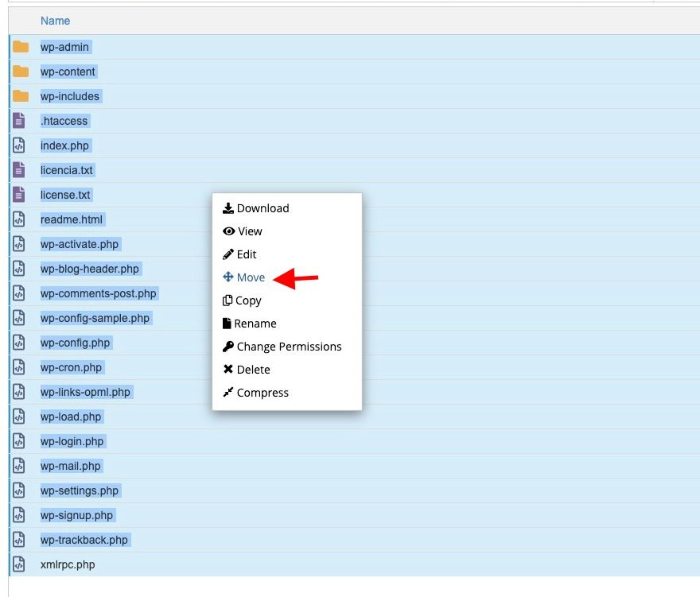Click the four-arrow Move icon
700x597 pixels.
(x=228, y=277)
